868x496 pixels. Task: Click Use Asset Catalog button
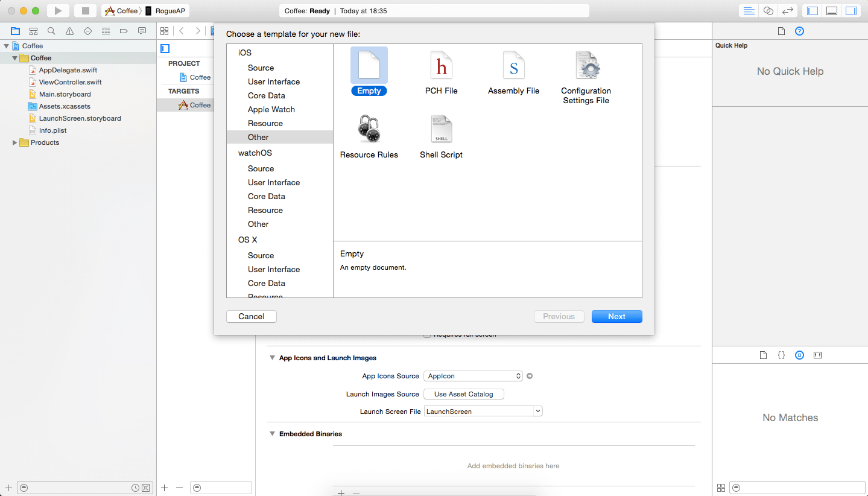(x=464, y=394)
